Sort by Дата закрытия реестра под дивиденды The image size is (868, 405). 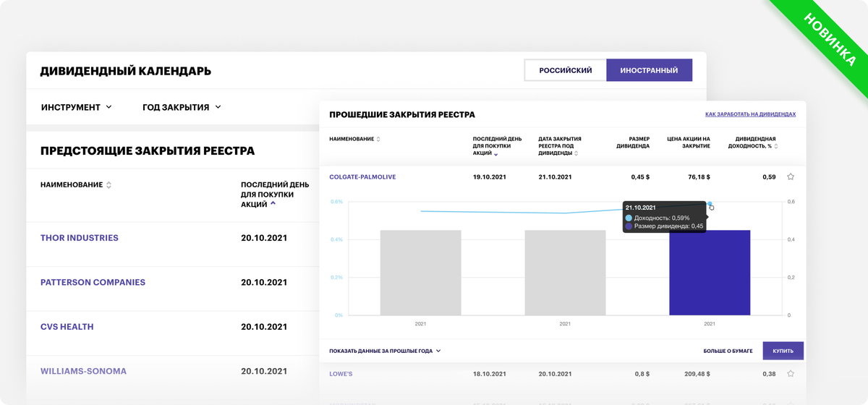[x=576, y=153]
